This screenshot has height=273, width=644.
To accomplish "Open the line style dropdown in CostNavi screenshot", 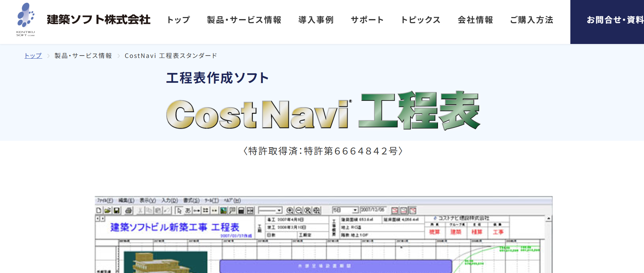I will tap(270, 210).
